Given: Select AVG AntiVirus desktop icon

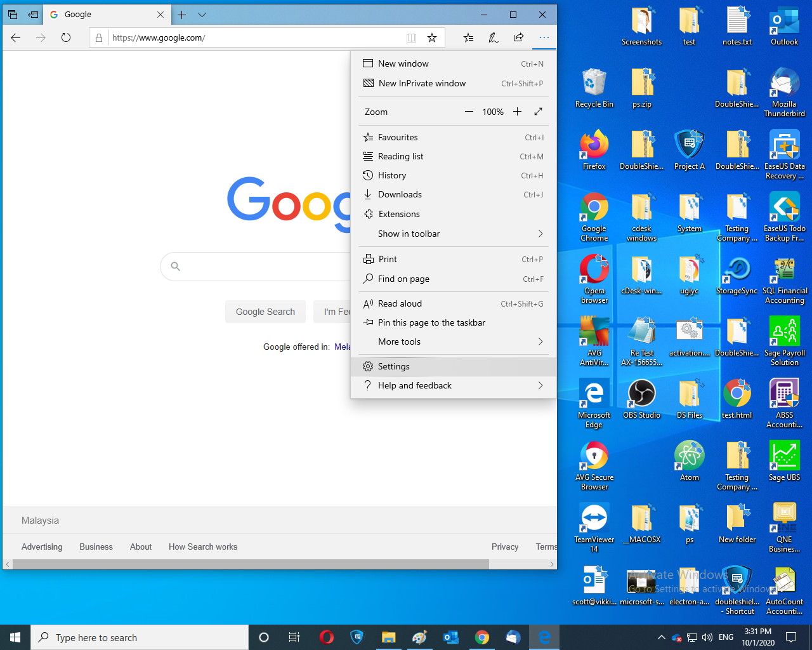Looking at the screenshot, I should tap(594, 342).
